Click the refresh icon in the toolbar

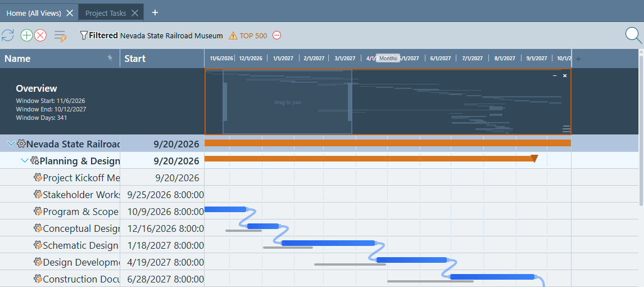click(7, 35)
